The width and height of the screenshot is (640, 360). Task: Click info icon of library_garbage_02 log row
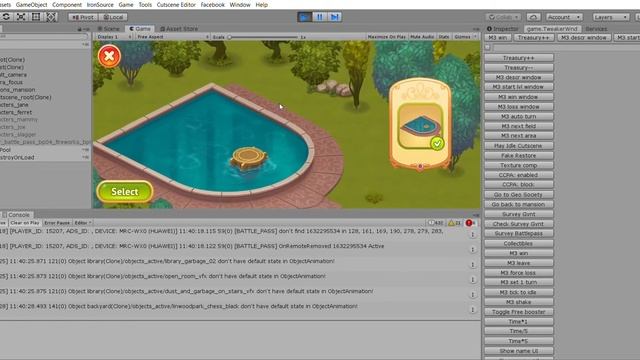click(473, 264)
